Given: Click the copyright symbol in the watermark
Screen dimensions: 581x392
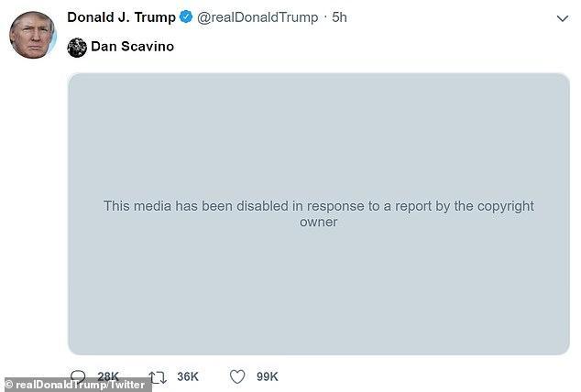Looking at the screenshot, I should [x=10, y=385].
